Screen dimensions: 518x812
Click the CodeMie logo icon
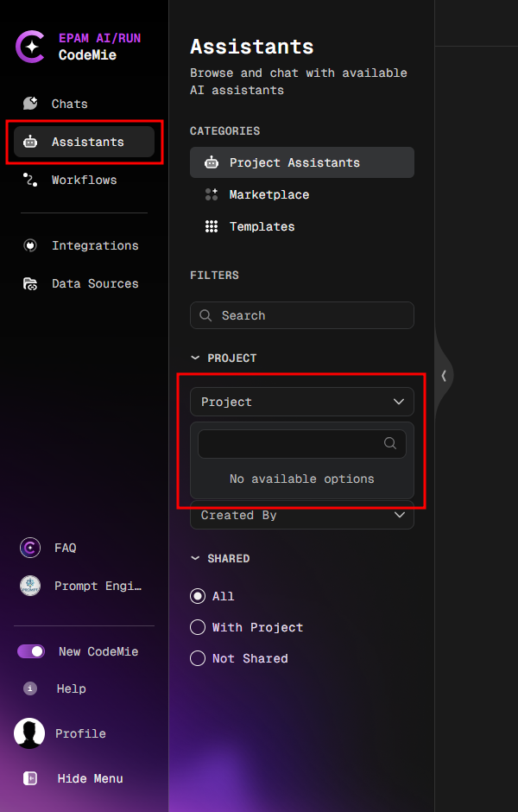(28, 47)
